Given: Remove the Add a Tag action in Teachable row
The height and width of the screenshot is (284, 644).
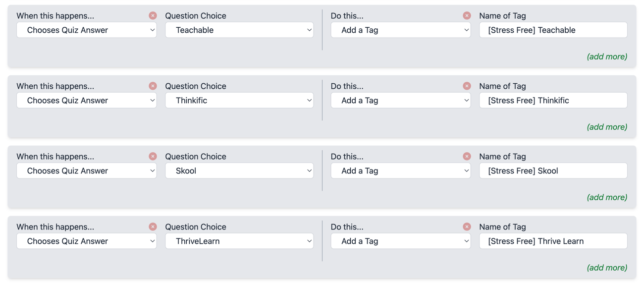Looking at the screenshot, I should [467, 16].
